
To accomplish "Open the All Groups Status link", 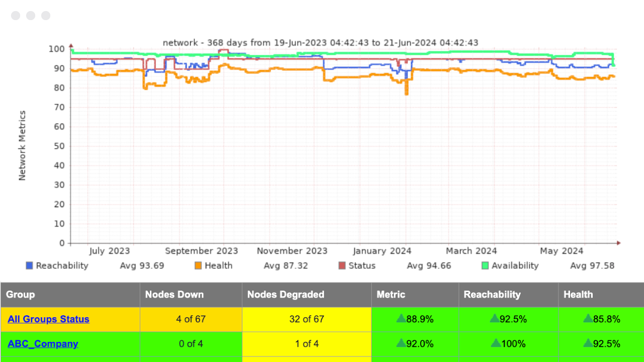I will pos(48,319).
